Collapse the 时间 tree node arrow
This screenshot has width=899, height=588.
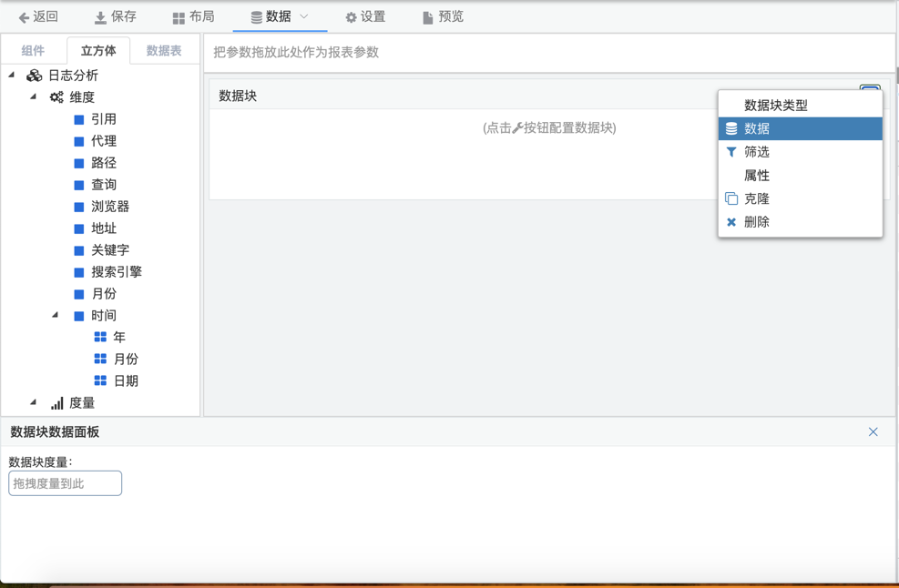56,315
